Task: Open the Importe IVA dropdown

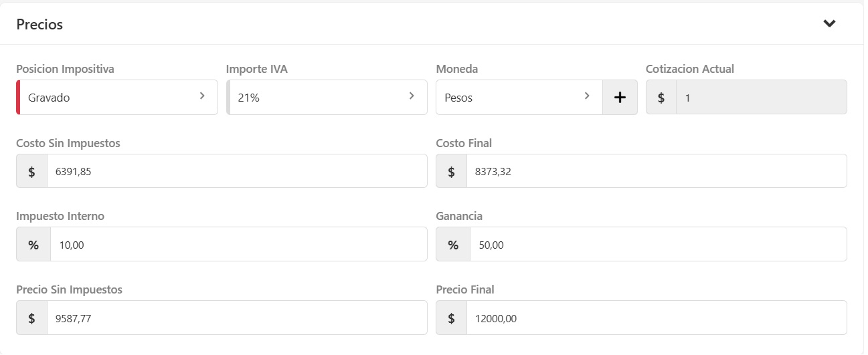Action: (x=327, y=98)
